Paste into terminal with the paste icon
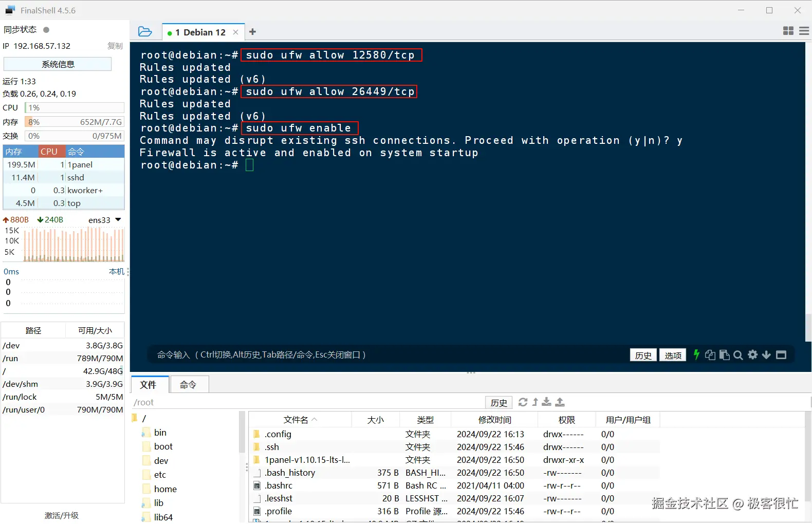 click(725, 355)
